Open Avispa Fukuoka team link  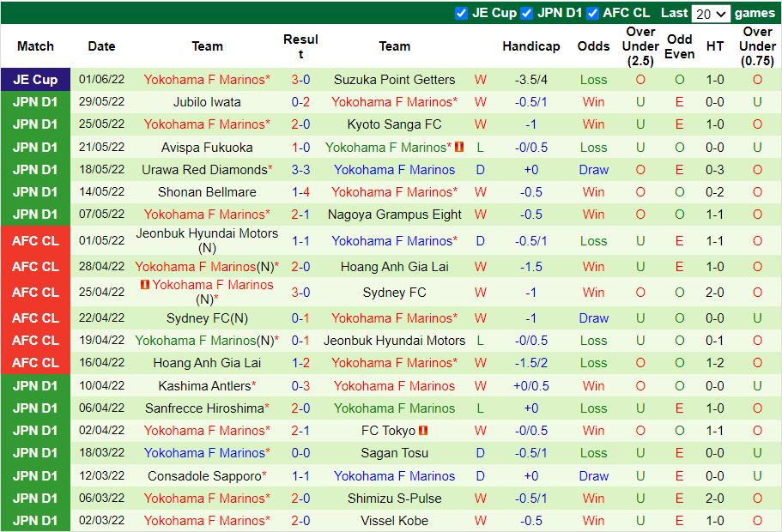tap(207, 147)
